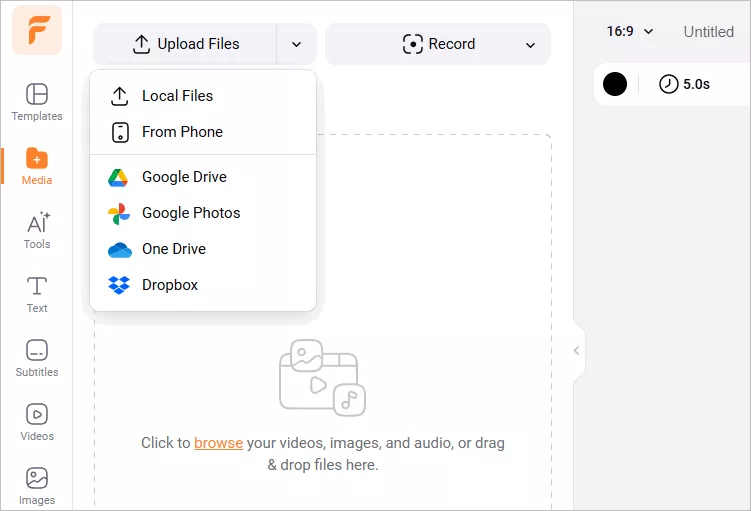Click the OneDrive cloud icon
The width and height of the screenshot is (751, 511).
click(x=120, y=250)
